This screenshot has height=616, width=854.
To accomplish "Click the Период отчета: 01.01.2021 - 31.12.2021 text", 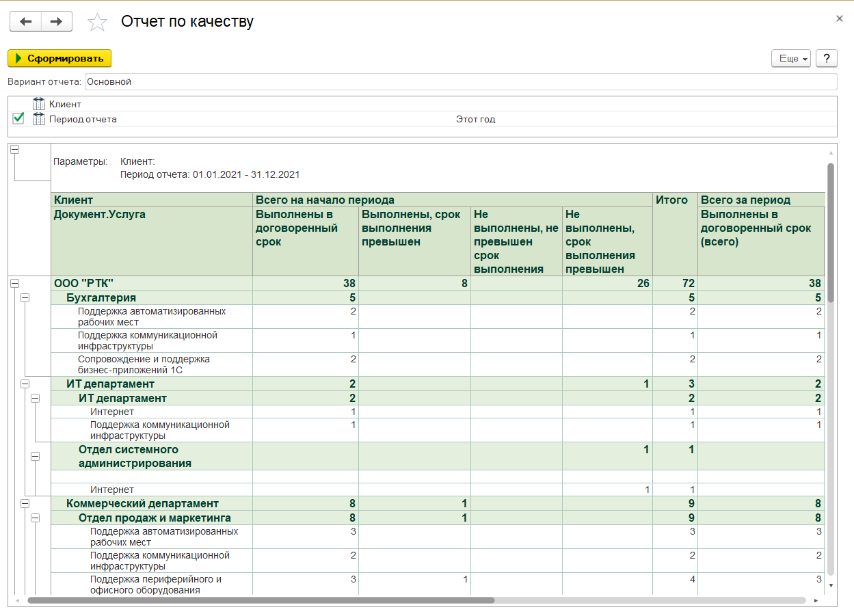I will (x=210, y=175).
